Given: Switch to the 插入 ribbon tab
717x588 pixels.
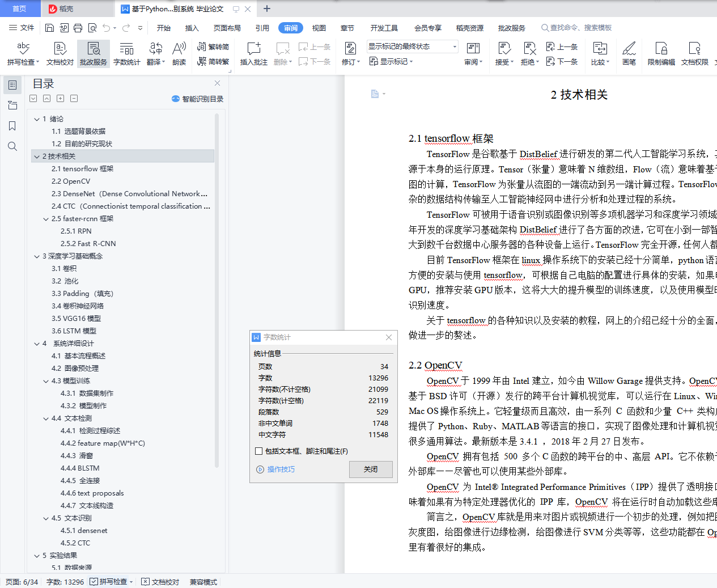Looking at the screenshot, I should pos(192,28).
